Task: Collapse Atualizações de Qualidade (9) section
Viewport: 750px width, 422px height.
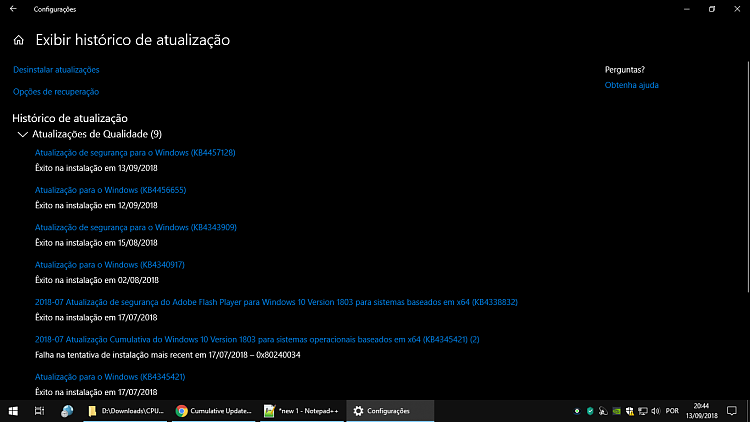Action: [x=22, y=134]
